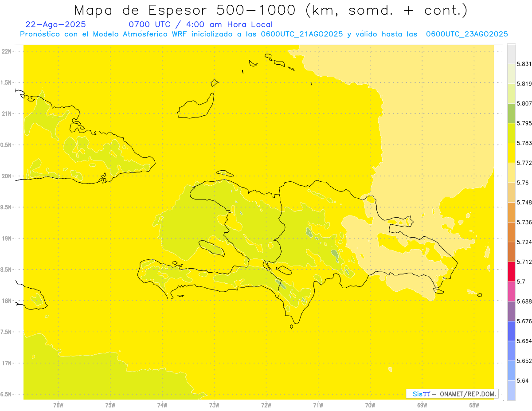
Task: Click the yellow-green swatch between 5.783 and 5.795
Action: (511, 133)
